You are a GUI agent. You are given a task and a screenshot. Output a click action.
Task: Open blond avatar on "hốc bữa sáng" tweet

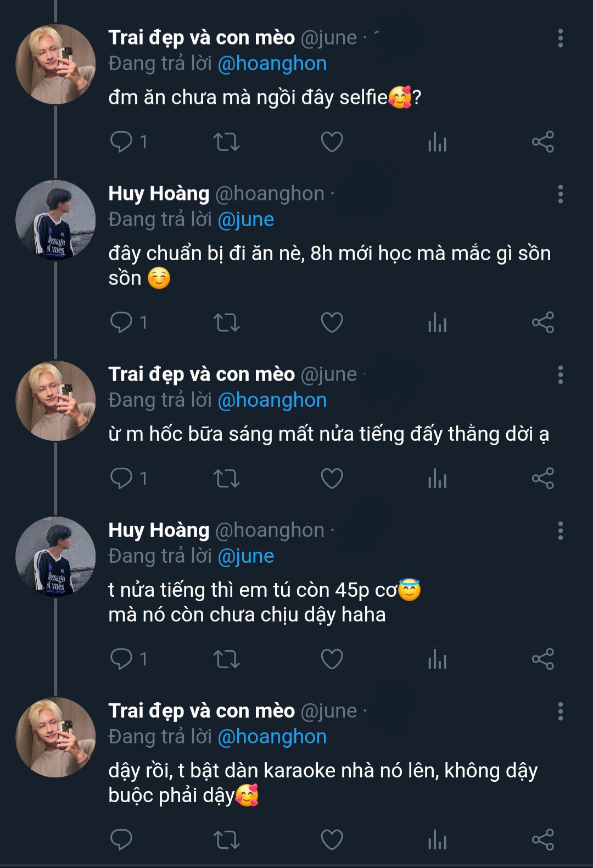pyautogui.click(x=55, y=401)
